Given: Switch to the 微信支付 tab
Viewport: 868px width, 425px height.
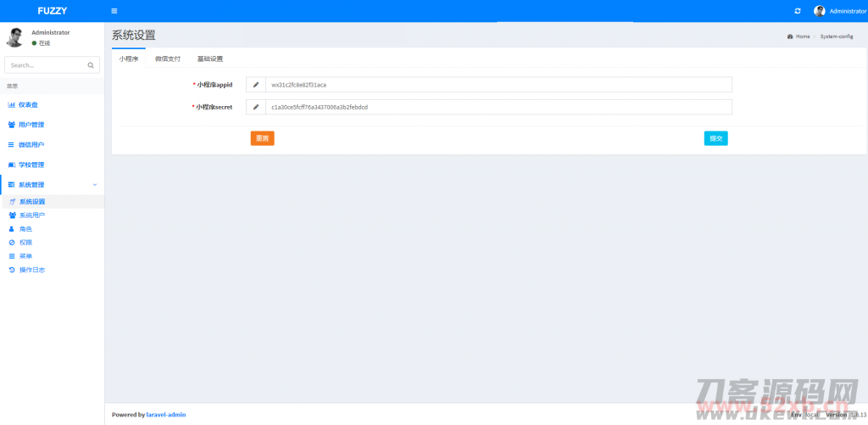Looking at the screenshot, I should (x=167, y=59).
